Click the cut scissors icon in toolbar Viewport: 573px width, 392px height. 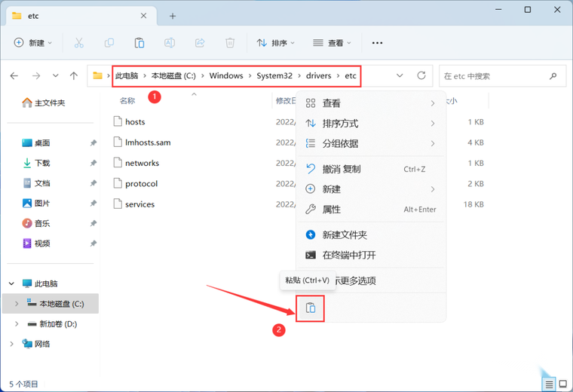pyautogui.click(x=78, y=43)
